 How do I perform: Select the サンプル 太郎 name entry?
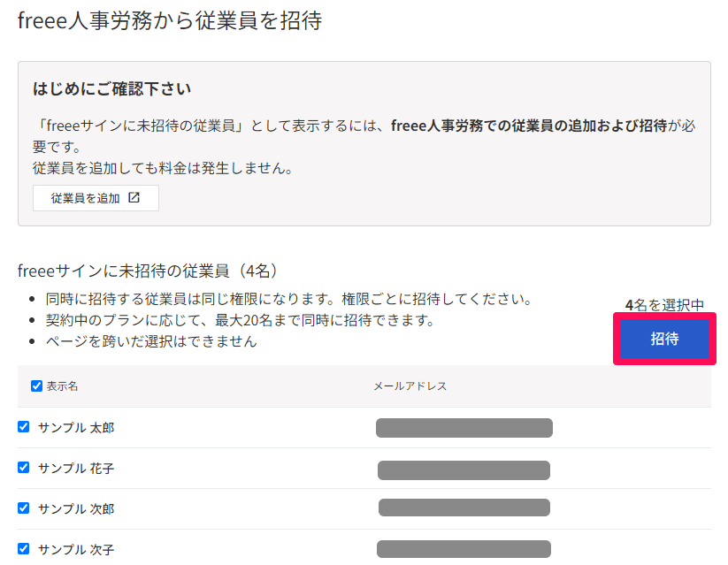pos(76,427)
